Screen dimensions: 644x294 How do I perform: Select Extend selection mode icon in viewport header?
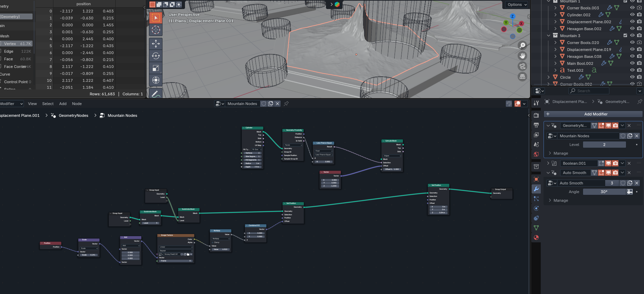(x=159, y=5)
